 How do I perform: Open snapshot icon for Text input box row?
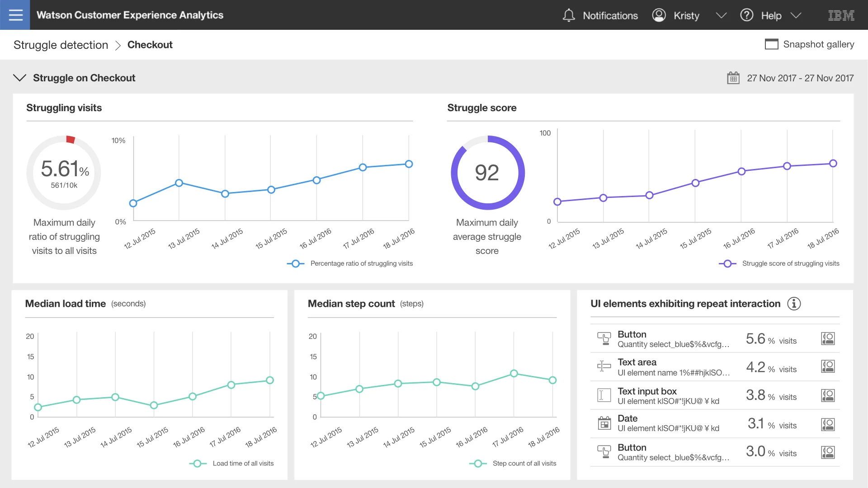click(828, 396)
